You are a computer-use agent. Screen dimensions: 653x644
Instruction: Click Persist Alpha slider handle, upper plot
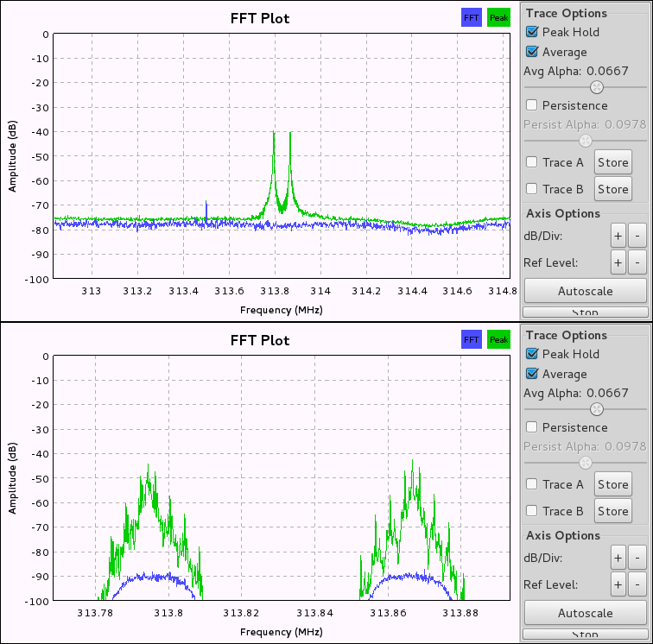tap(586, 141)
